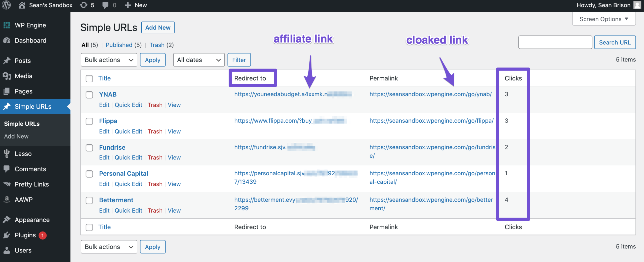Open Add New submenu under Simple URLs

coord(16,136)
